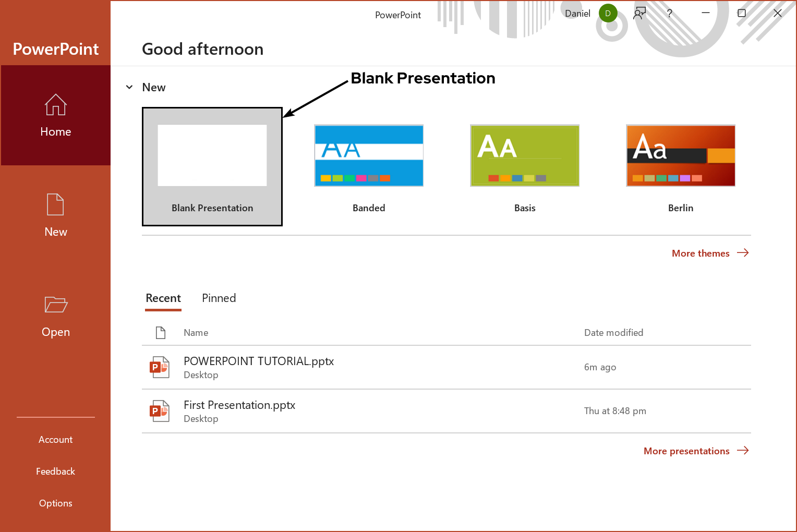Screen dimensions: 797x532
Task: Open help with the question mark icon
Action: [x=669, y=14]
